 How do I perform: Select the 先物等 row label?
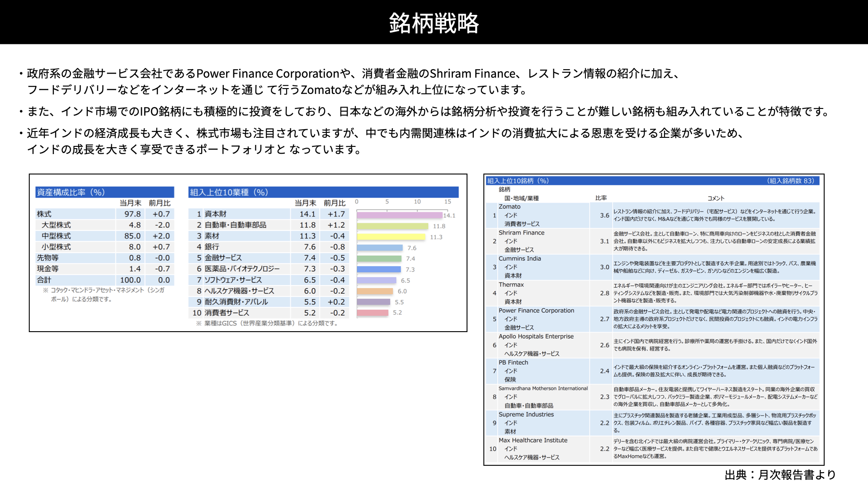point(48,258)
